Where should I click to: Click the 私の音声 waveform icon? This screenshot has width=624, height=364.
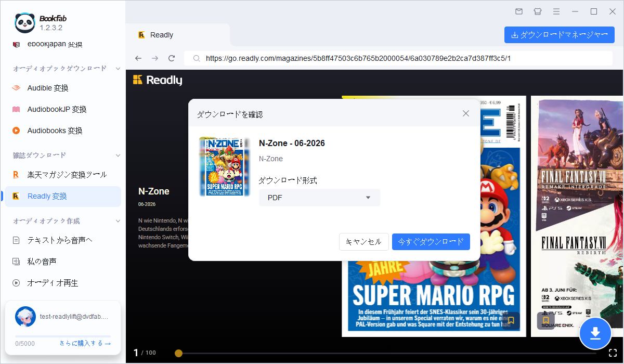click(17, 262)
